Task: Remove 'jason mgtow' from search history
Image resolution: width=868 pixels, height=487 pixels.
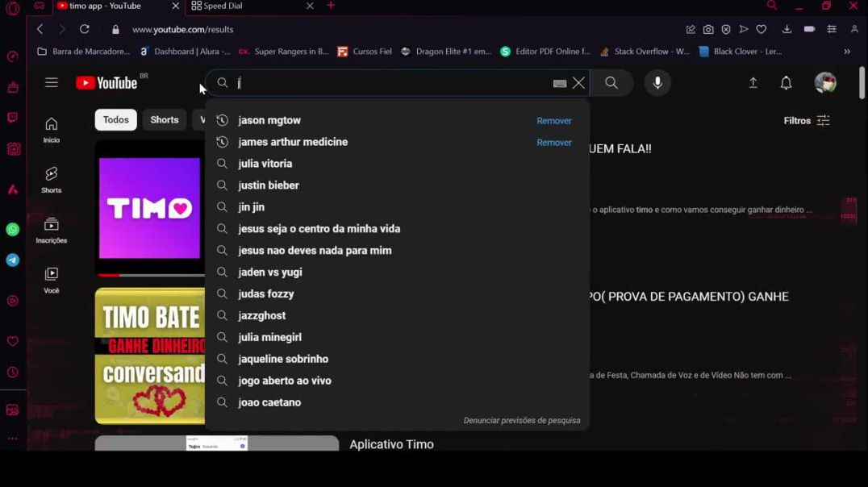Action: pyautogui.click(x=554, y=121)
